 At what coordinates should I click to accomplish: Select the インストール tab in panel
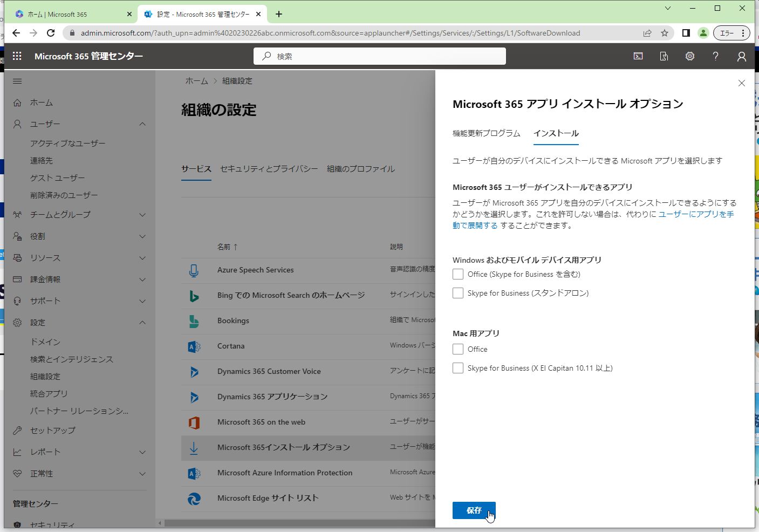(556, 133)
